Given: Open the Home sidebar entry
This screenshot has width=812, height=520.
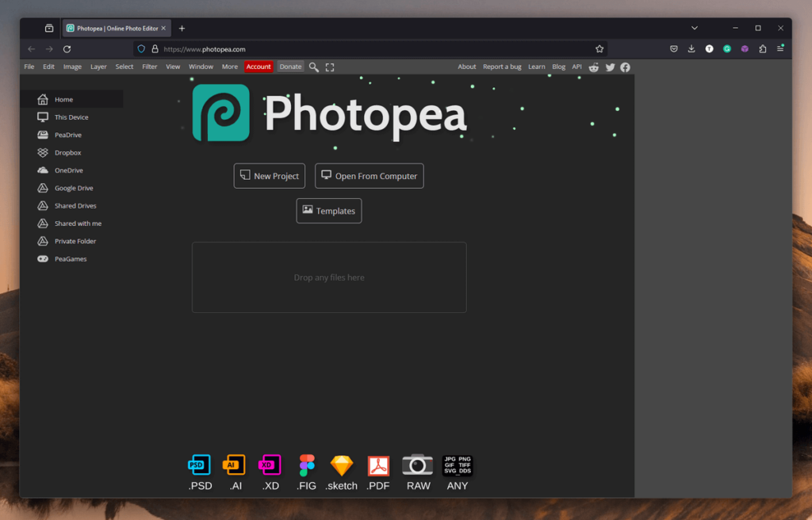Looking at the screenshot, I should point(72,99).
